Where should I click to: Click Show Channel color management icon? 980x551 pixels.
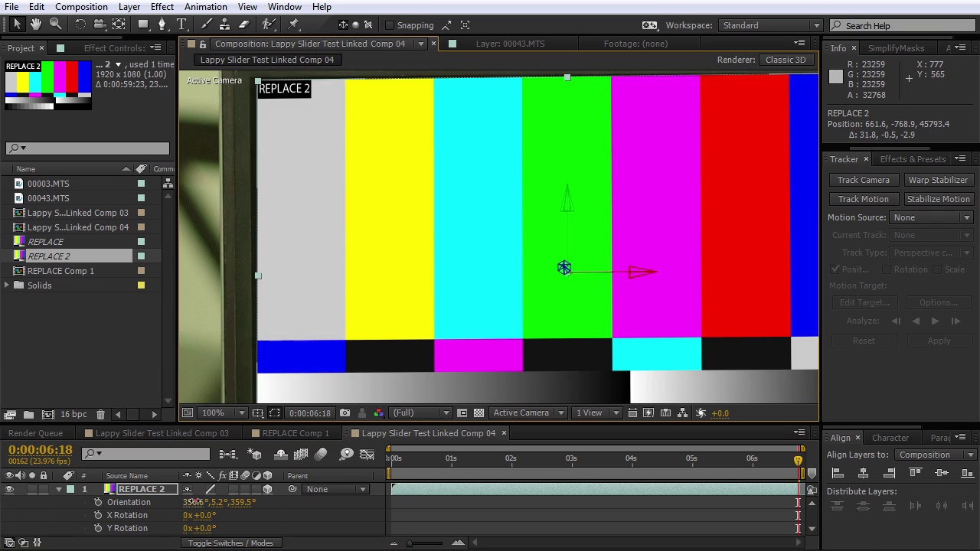[x=379, y=413]
